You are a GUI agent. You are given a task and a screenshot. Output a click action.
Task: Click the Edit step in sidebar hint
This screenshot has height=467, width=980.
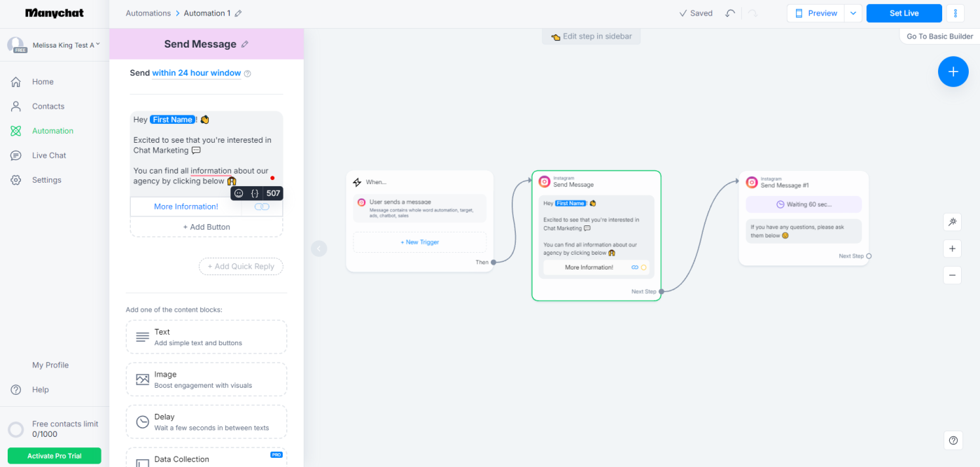pos(591,36)
